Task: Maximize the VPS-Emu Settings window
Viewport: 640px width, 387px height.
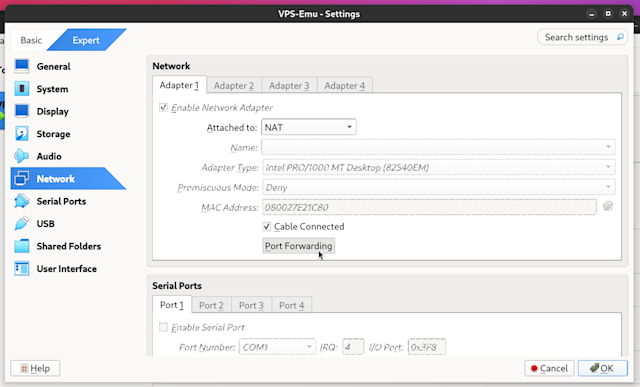Action: click(608, 13)
